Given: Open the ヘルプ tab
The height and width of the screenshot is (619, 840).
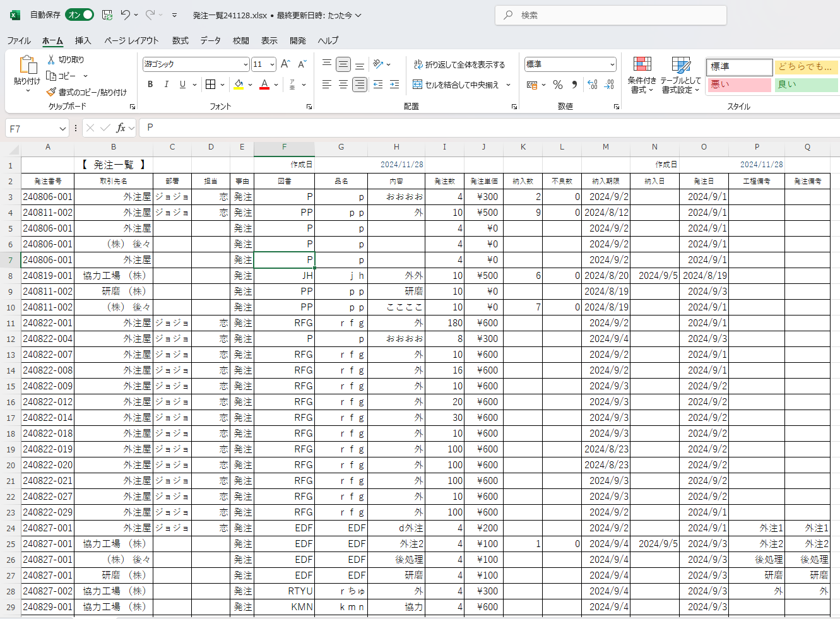Looking at the screenshot, I should (328, 40).
